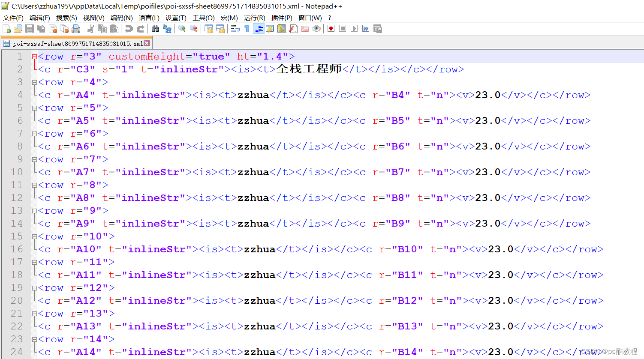Collapse the row r="10" fold marker
Image resolution: width=644 pixels, height=359 pixels.
click(34, 236)
